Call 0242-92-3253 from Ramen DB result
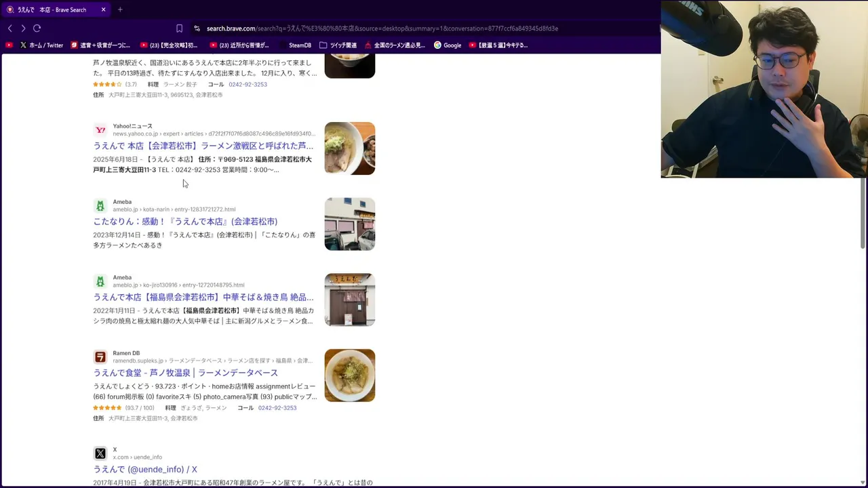Image resolution: width=868 pixels, height=488 pixels. [x=277, y=407]
